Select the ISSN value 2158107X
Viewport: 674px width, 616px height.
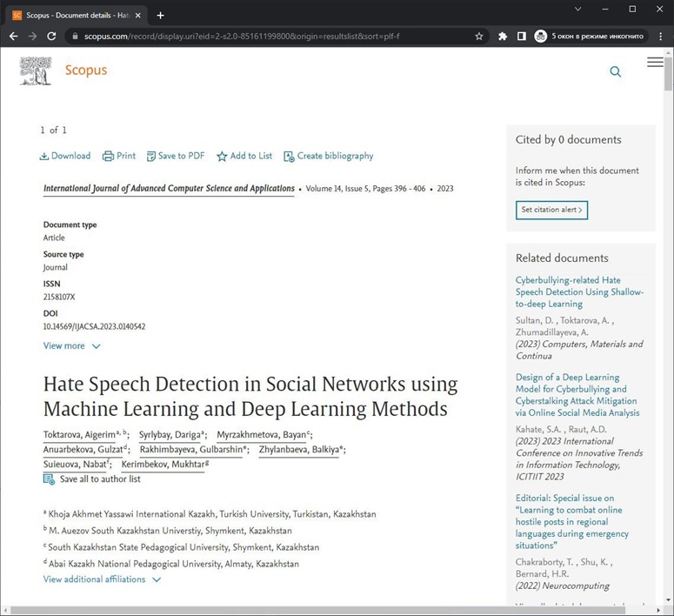coord(59,297)
